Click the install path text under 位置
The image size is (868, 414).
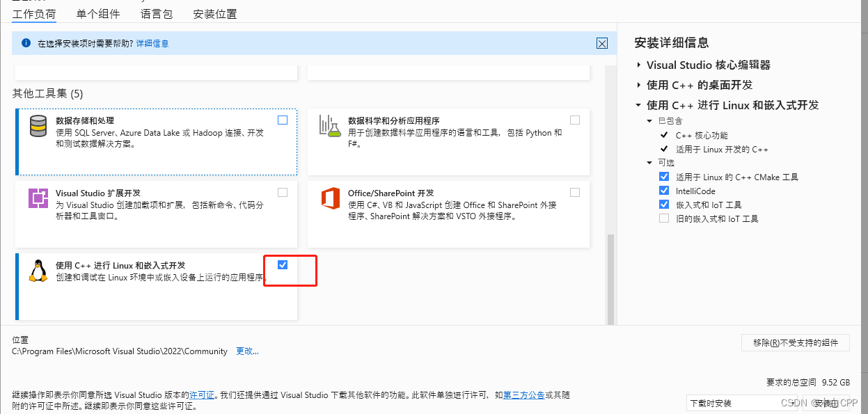[x=120, y=351]
